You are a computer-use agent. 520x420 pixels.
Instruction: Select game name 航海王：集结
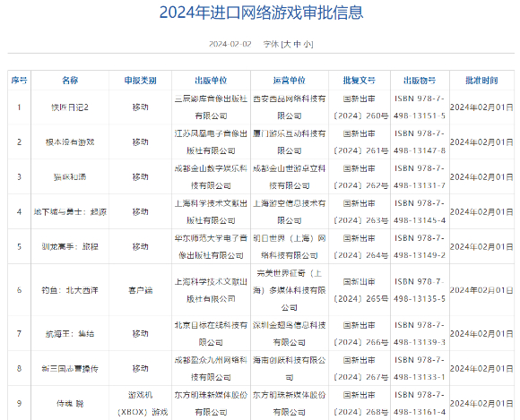click(70, 333)
